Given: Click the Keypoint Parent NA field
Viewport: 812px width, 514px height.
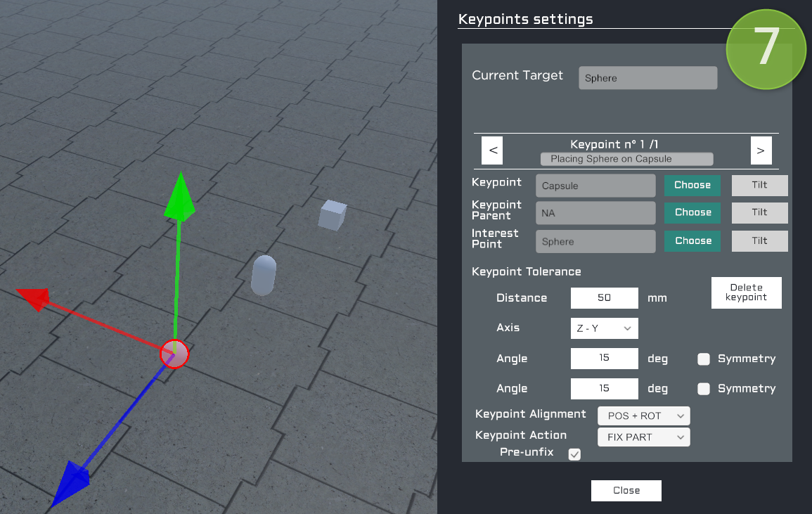Looking at the screenshot, I should click(595, 213).
